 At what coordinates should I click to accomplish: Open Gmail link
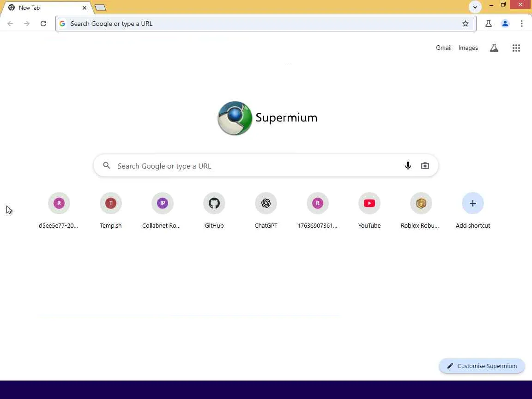coord(443,48)
